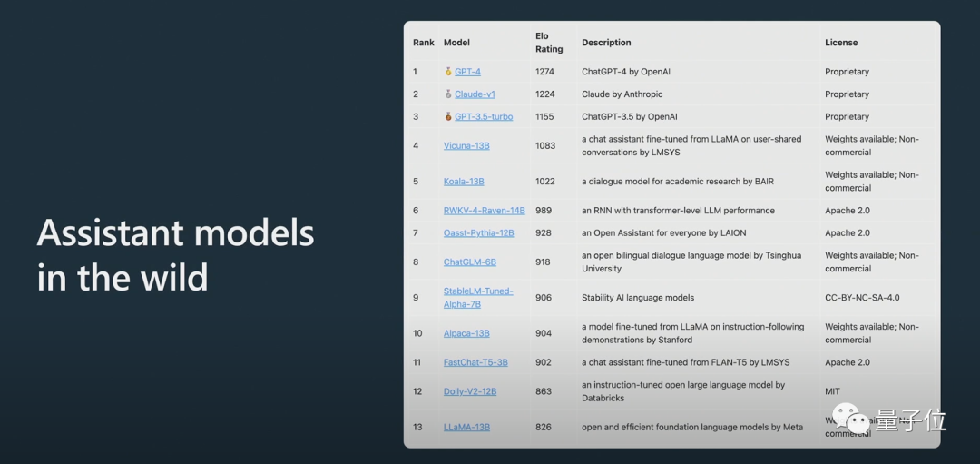The height and width of the screenshot is (464, 980).
Task: Follow the LLaMA-13B link
Action: tap(467, 427)
